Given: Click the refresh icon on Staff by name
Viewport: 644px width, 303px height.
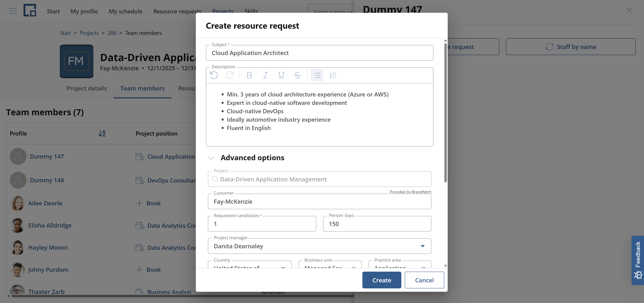Looking at the screenshot, I should tap(549, 47).
